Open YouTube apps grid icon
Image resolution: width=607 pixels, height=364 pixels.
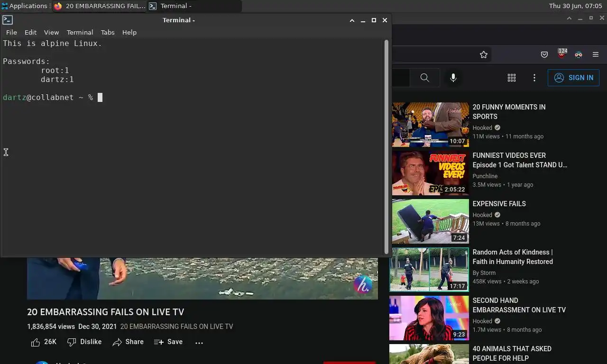point(512,78)
